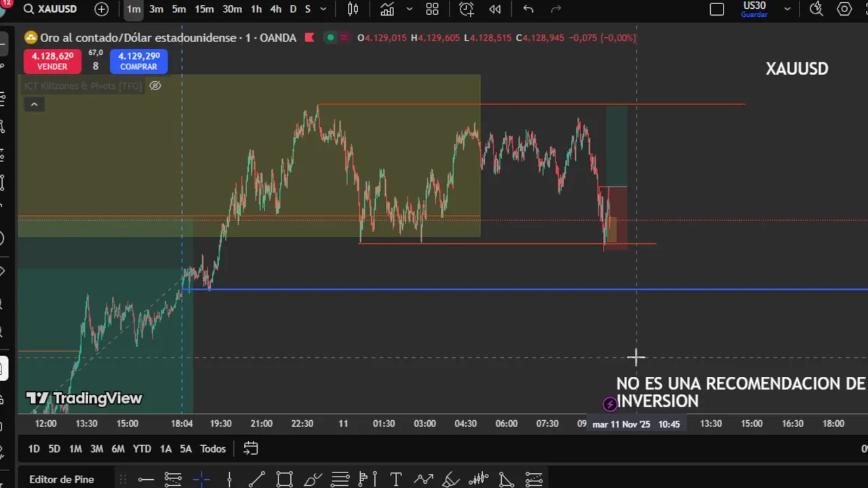Open the US30 layout dropdown arrow
The width and height of the screenshot is (868, 488).
(x=787, y=9)
